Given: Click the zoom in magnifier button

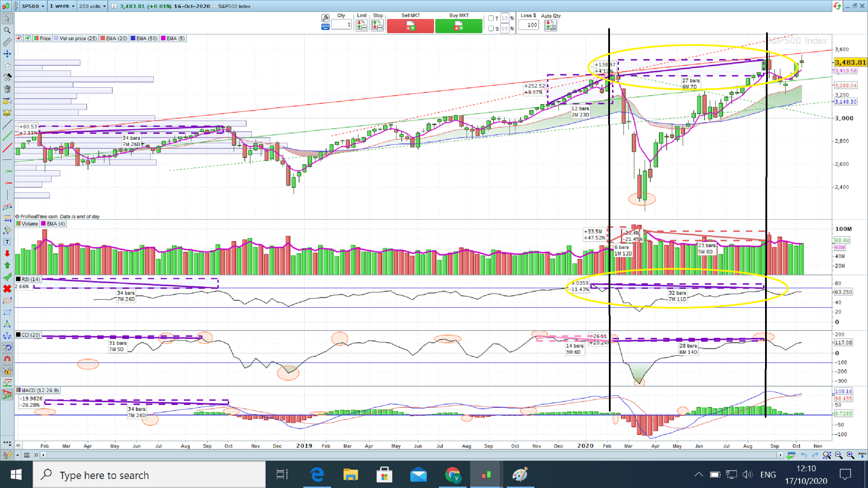Looking at the screenshot, I should click(850, 455).
